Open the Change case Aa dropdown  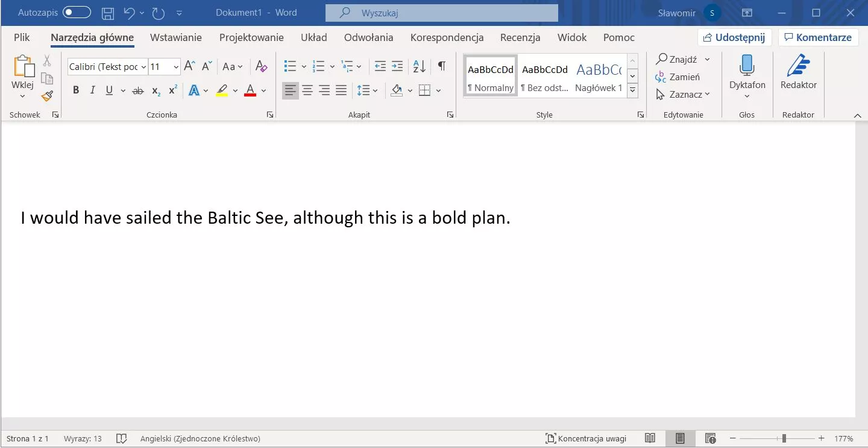[x=233, y=66]
